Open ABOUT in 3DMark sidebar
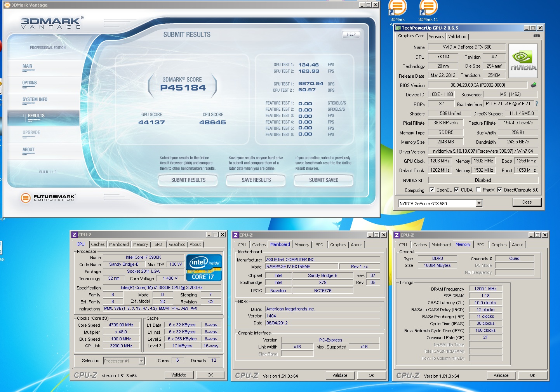The width and height of the screenshot is (560, 392). tap(28, 150)
